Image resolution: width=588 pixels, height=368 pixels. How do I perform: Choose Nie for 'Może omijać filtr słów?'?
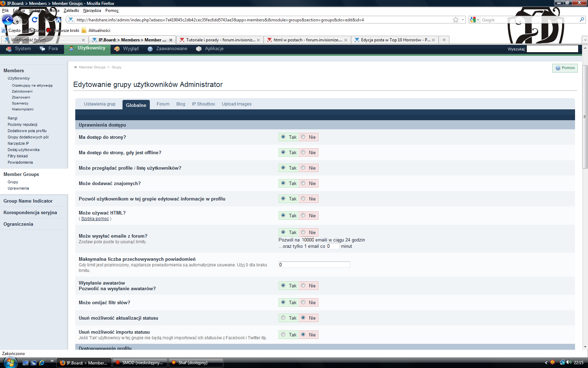coord(303,302)
